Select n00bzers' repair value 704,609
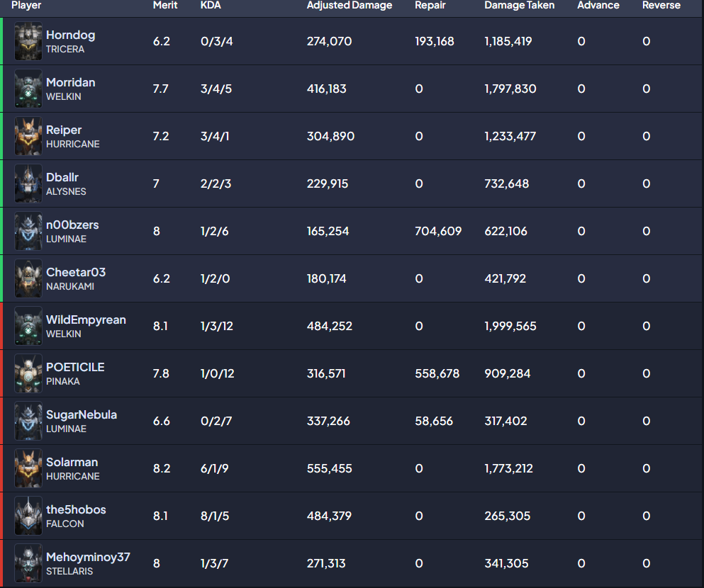 (437, 232)
